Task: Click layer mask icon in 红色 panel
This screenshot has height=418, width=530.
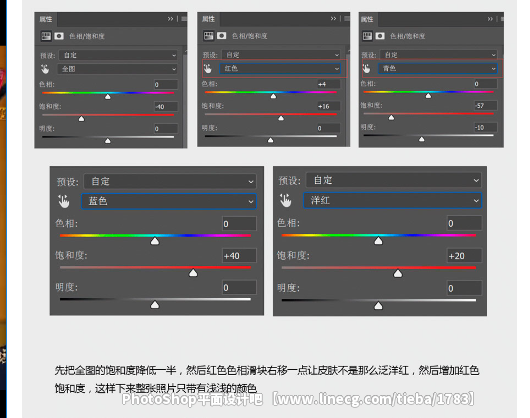Action: click(x=222, y=36)
